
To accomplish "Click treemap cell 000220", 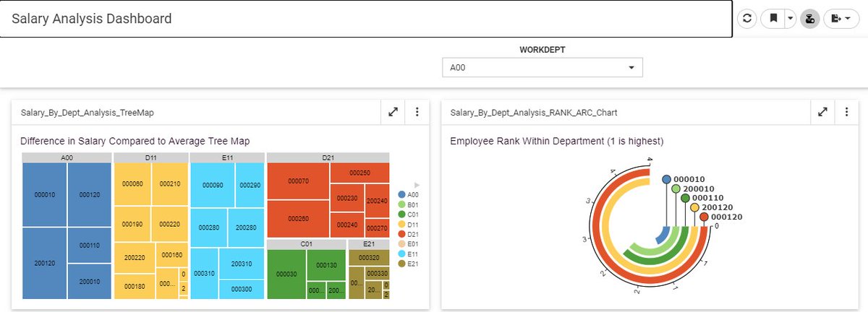I will pos(171,224).
